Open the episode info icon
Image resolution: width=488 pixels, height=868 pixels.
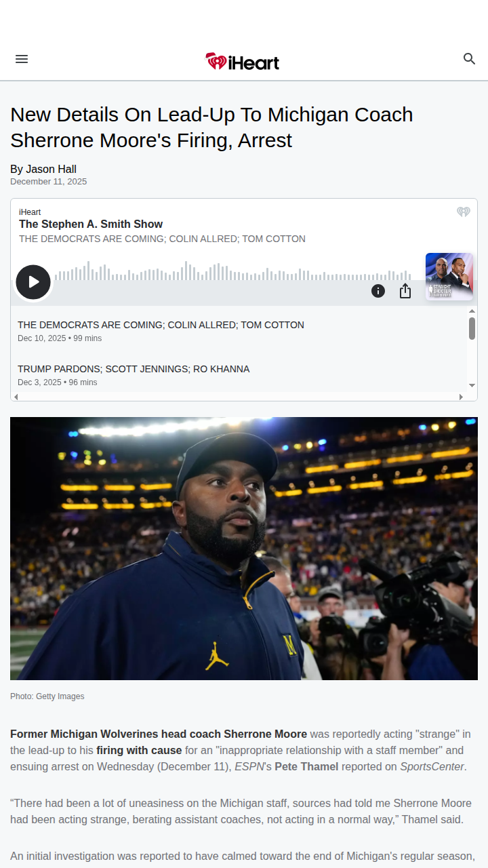point(378,291)
